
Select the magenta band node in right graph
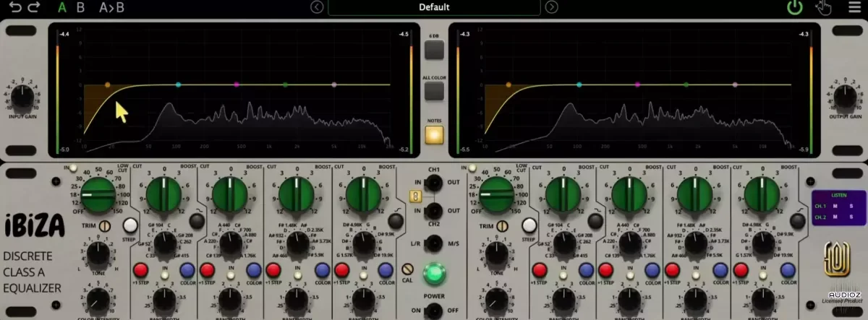click(x=637, y=85)
